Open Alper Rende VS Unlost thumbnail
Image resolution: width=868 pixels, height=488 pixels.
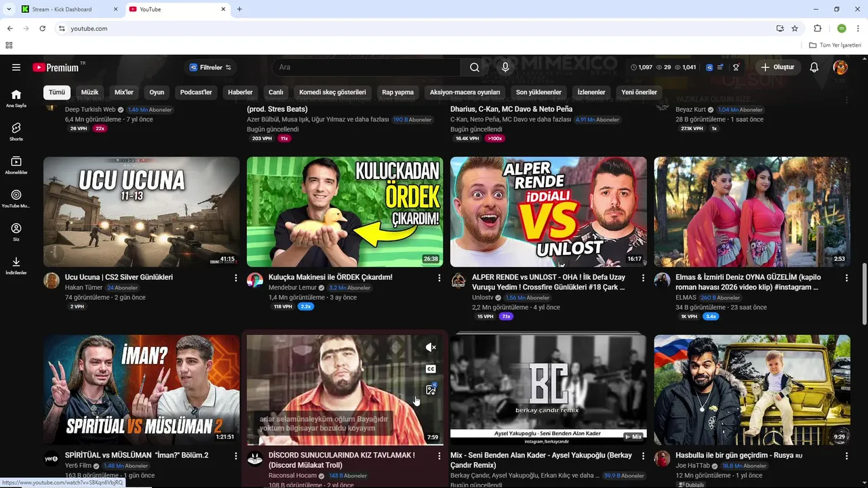548,212
